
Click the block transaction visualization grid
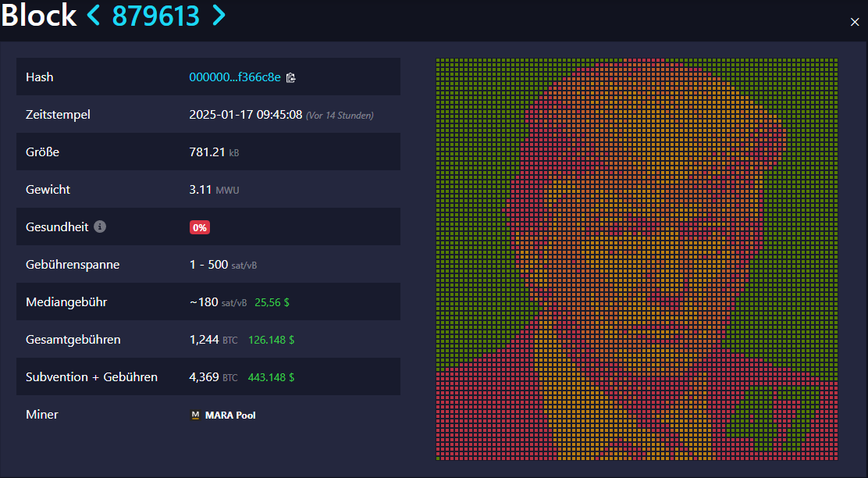pos(637,259)
